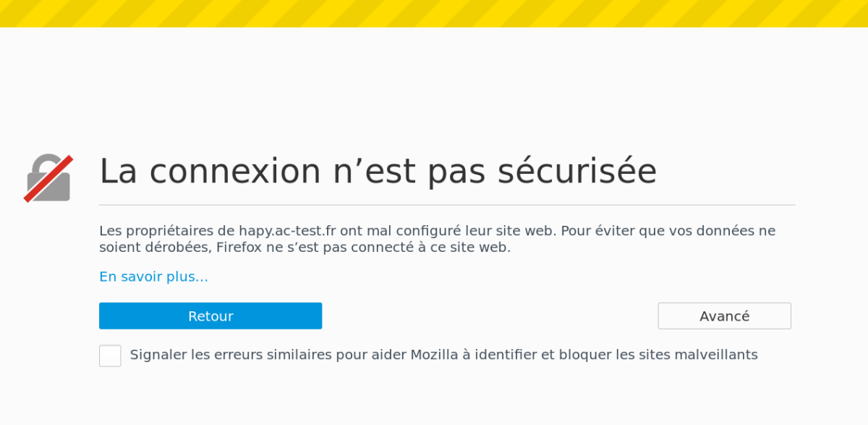This screenshot has height=425, width=868.
Task: Click 'Les propriétaires de' at the paragraph start
Action: [x=166, y=231]
